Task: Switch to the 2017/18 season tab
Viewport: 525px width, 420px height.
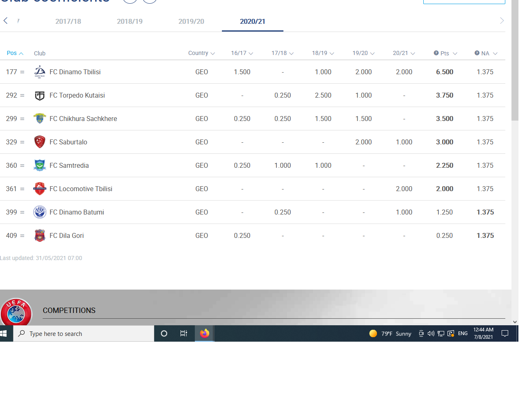Action: pos(68,21)
